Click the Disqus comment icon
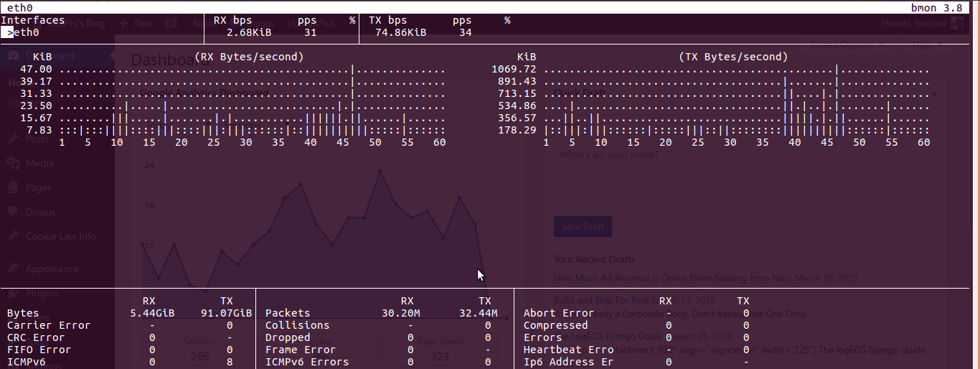Screen dimensions: 980x369 pyautogui.click(x=12, y=212)
